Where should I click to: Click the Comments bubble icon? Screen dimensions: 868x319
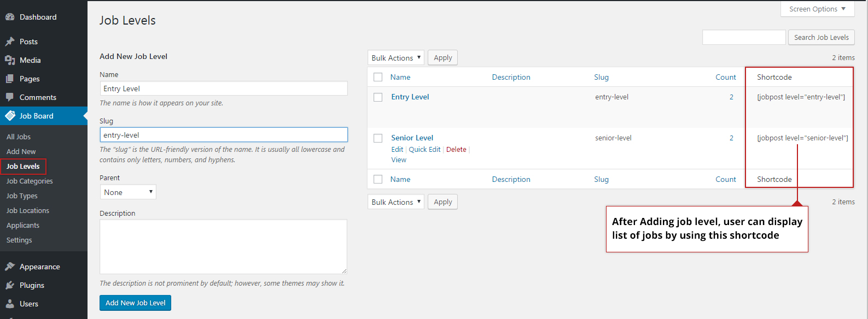[10, 97]
